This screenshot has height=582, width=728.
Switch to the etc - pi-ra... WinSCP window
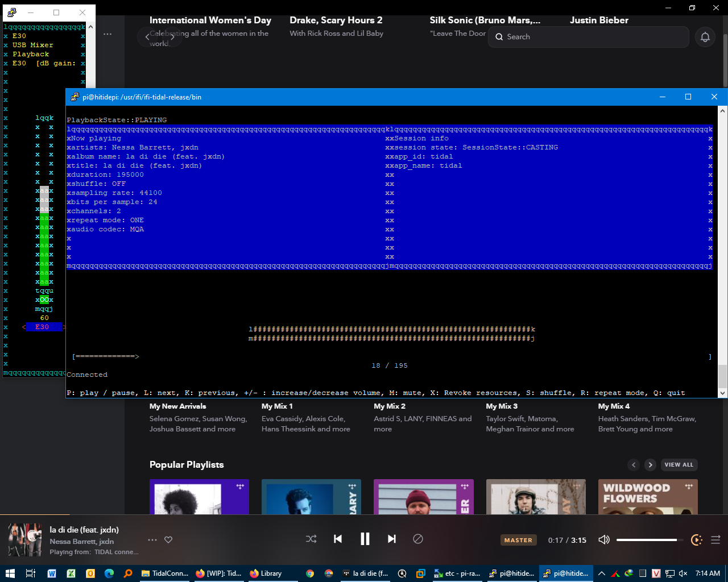pos(457,573)
